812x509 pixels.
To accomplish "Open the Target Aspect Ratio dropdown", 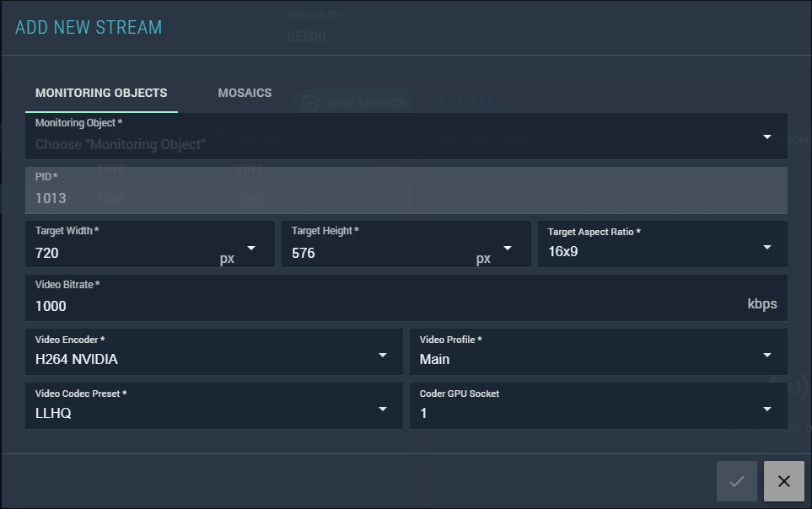I will pos(766,248).
